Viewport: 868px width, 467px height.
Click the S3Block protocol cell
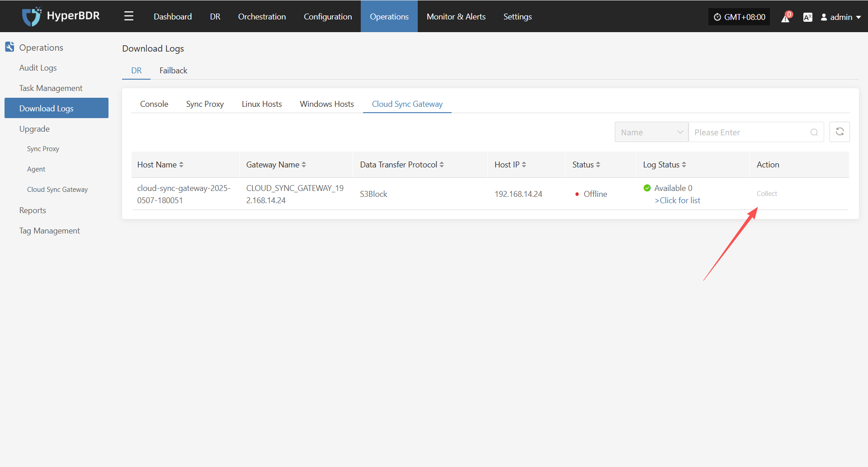coord(373,194)
